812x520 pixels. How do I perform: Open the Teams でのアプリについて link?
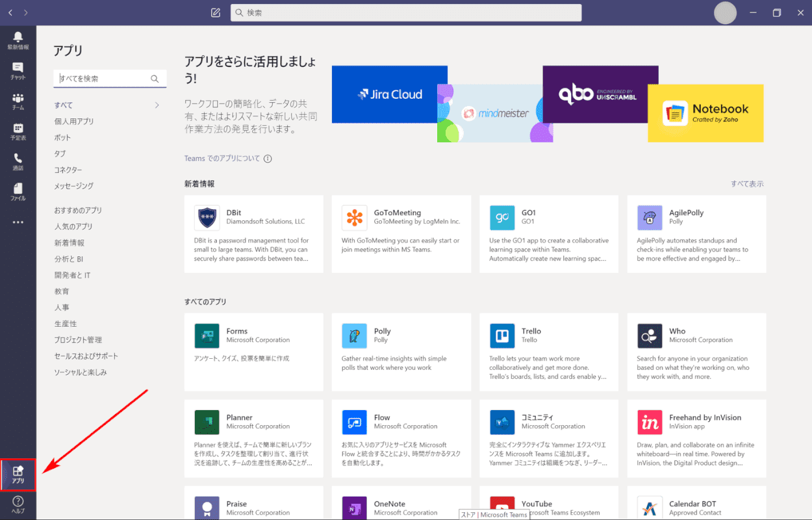(222, 159)
